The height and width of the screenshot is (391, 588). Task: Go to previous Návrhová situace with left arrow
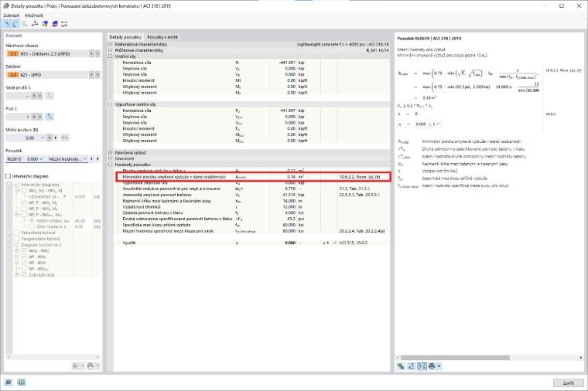click(x=91, y=54)
